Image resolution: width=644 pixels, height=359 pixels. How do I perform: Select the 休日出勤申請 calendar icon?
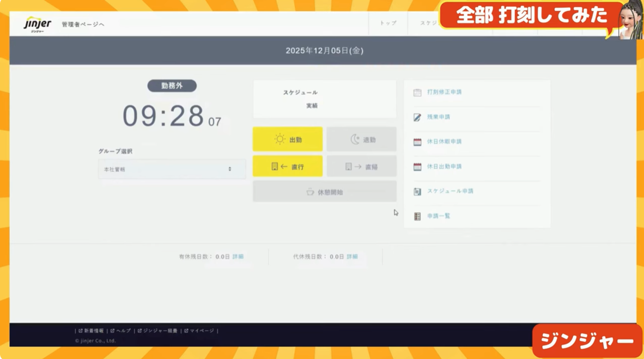(417, 167)
